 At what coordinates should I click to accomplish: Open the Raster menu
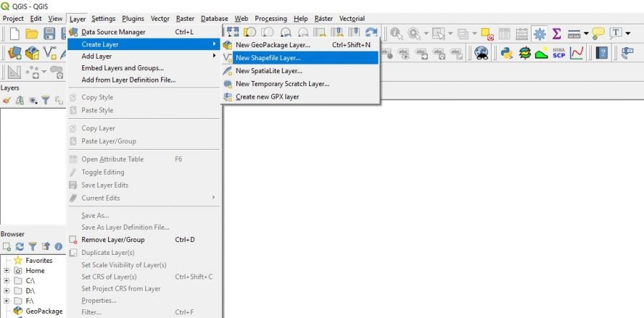(x=185, y=19)
